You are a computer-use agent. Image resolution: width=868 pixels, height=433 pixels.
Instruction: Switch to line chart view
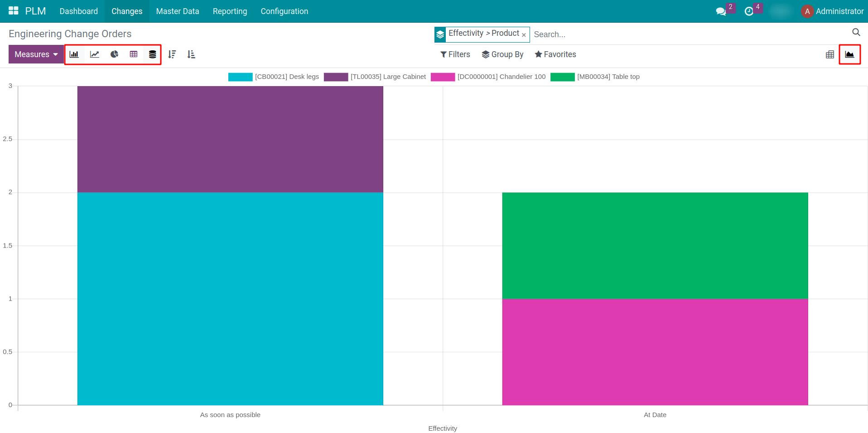(x=95, y=54)
